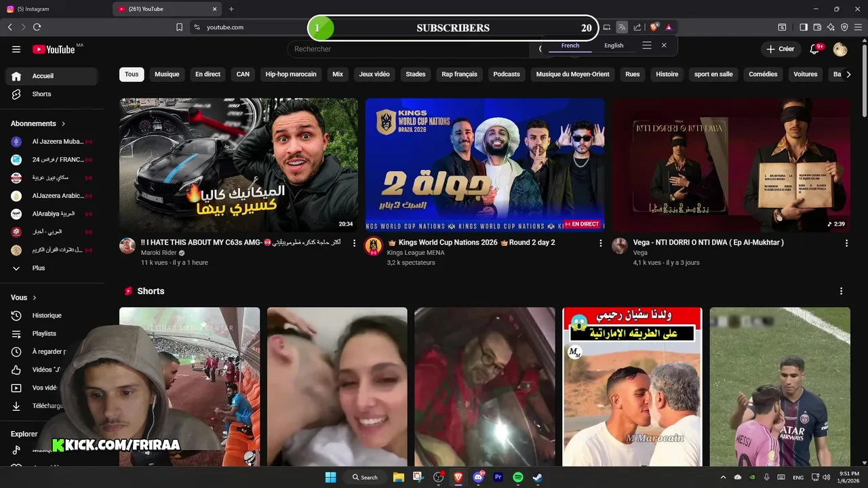Select English in the translation popup
This screenshot has width=868, height=488.
click(614, 45)
